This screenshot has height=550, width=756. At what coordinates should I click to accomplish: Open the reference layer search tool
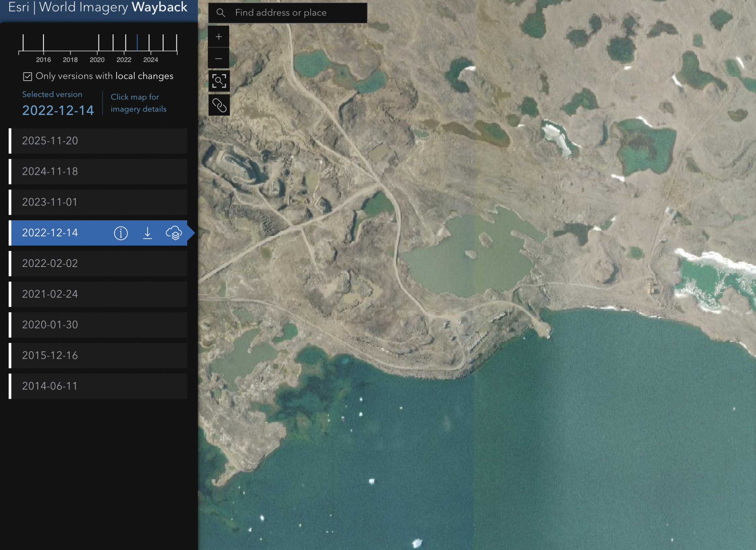tap(219, 81)
